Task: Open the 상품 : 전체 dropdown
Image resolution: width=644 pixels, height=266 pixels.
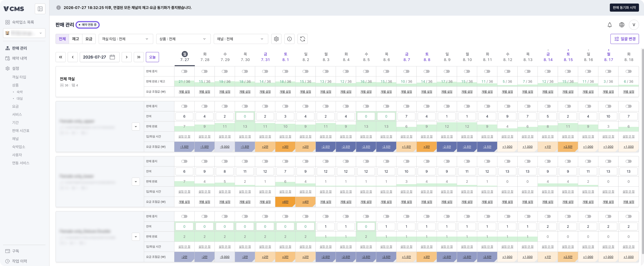Action: pos(183,39)
